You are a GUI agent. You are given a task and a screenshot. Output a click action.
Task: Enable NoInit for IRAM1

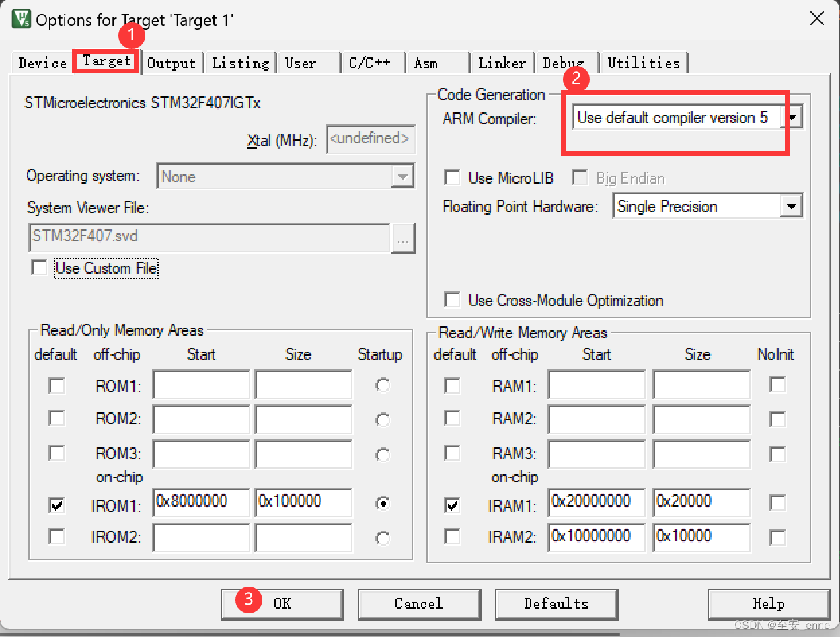click(777, 503)
